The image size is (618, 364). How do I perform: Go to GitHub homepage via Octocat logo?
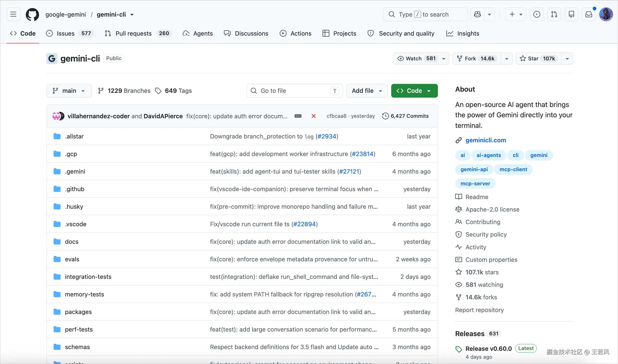tap(32, 14)
